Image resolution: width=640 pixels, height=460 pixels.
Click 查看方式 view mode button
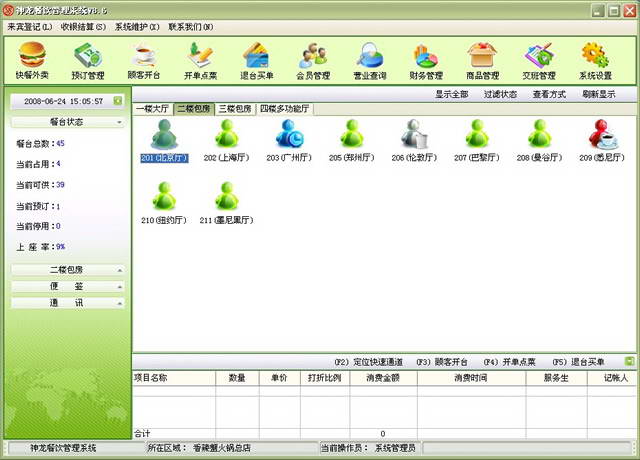click(x=549, y=94)
